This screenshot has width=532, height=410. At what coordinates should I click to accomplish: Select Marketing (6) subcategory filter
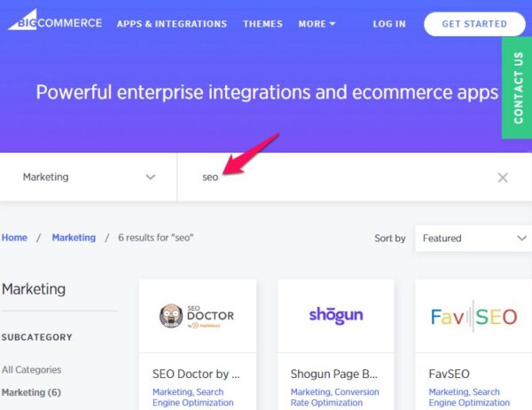31,392
